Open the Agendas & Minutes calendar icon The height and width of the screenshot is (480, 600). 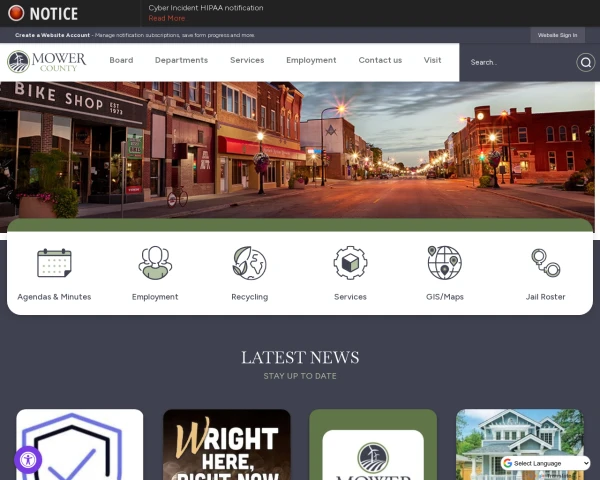pyautogui.click(x=54, y=263)
